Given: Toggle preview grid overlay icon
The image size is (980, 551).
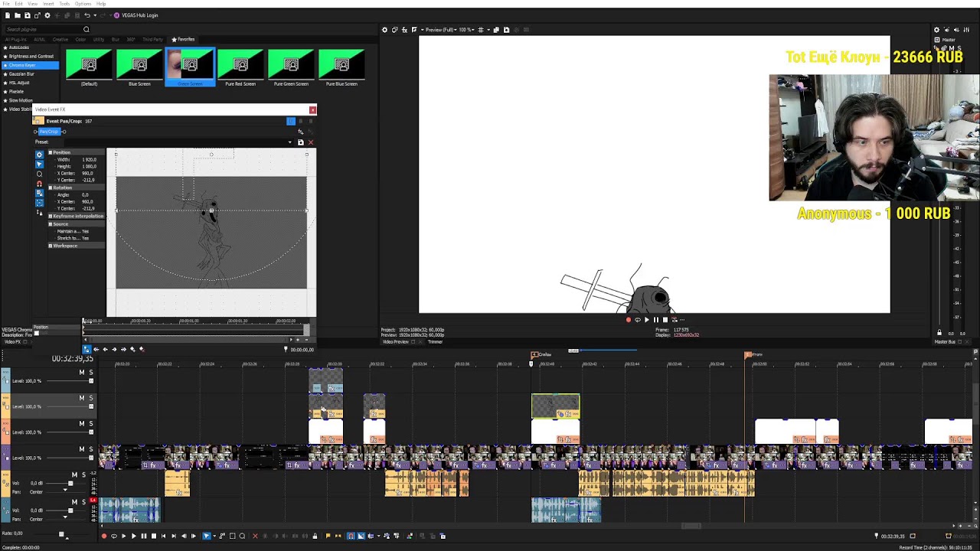Looking at the screenshot, I should [481, 30].
